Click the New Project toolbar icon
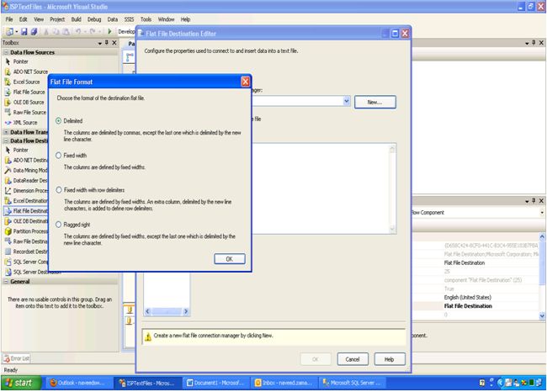This screenshot has width=547, height=392. [9, 32]
